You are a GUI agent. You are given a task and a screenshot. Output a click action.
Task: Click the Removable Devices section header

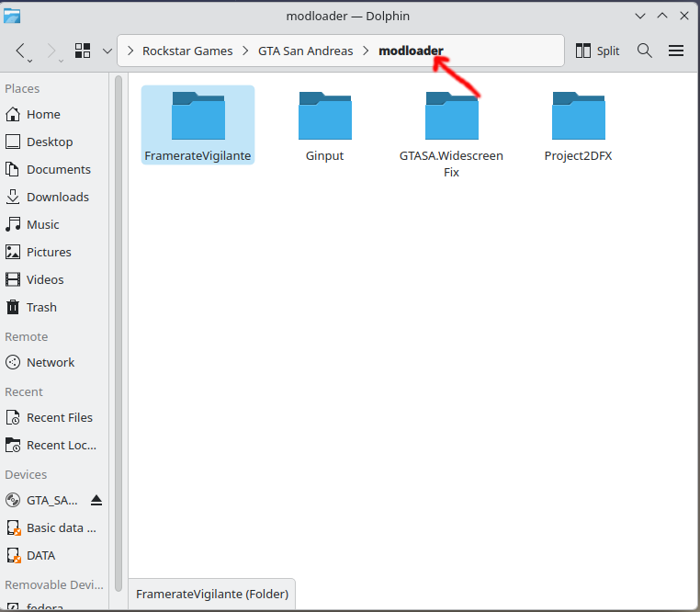[54, 584]
